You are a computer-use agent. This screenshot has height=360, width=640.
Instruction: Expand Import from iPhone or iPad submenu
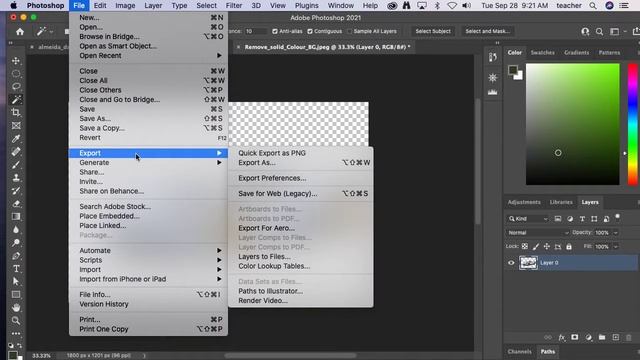pos(149,279)
